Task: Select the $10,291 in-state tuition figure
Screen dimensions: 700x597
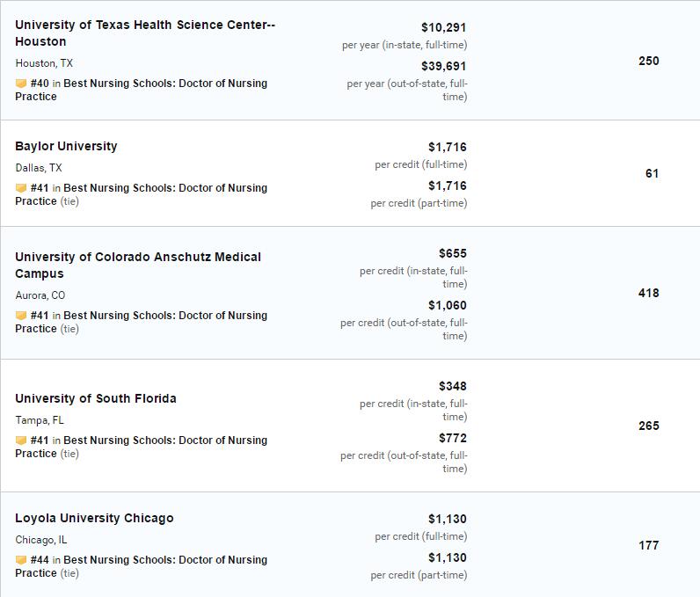Action: (x=444, y=27)
